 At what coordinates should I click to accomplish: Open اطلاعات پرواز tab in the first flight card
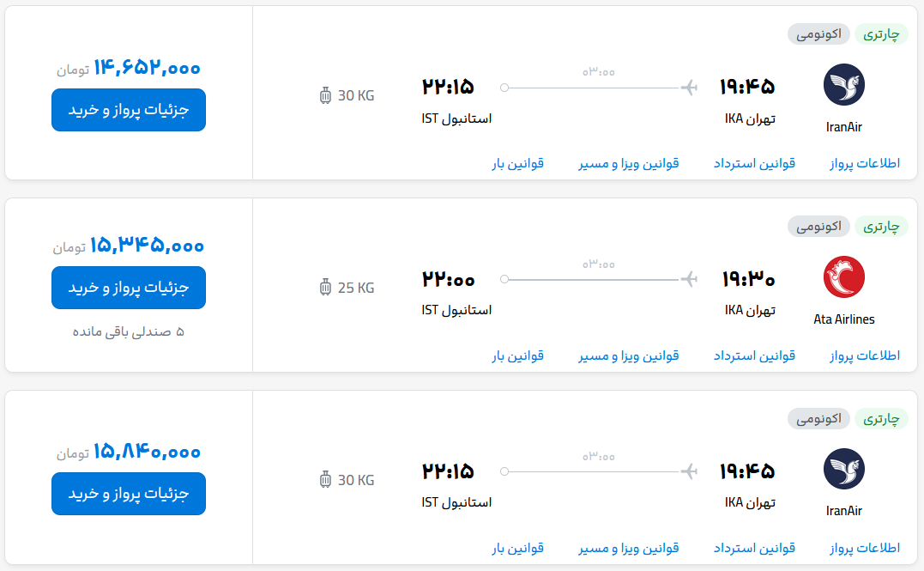(x=865, y=163)
